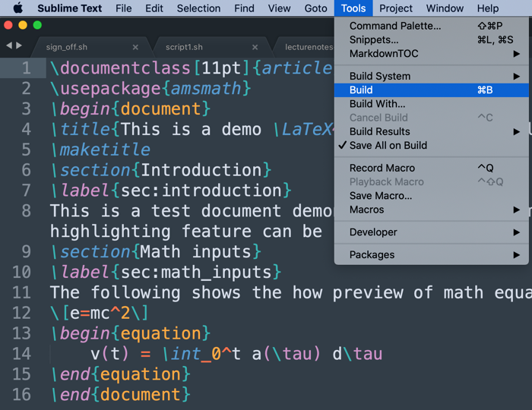The image size is (532, 410).
Task: Click \section{Introduction} text
Action: (x=160, y=170)
